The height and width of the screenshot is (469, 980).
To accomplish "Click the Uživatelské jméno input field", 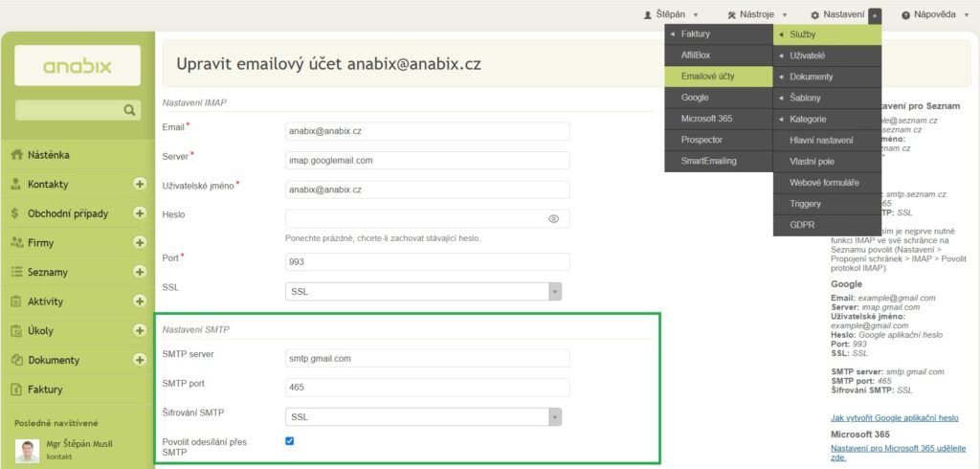I will point(428,190).
